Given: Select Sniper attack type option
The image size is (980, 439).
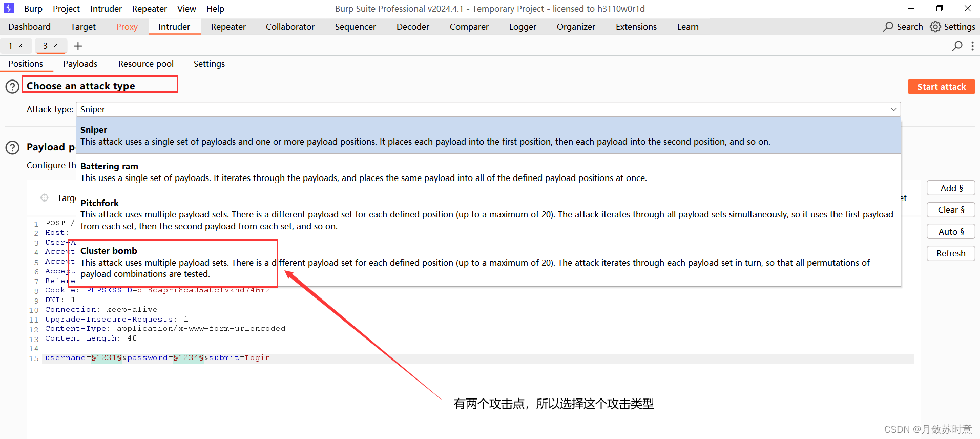Looking at the screenshot, I should pyautogui.click(x=488, y=135).
